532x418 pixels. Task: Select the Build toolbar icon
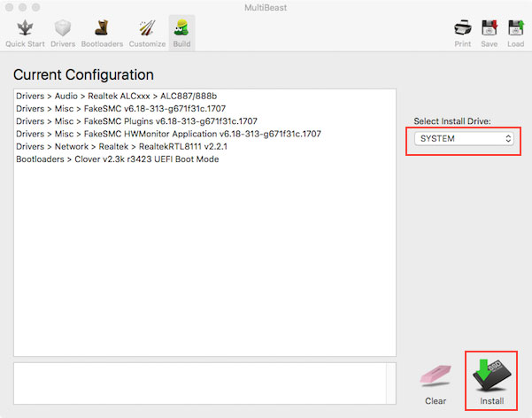[182, 31]
